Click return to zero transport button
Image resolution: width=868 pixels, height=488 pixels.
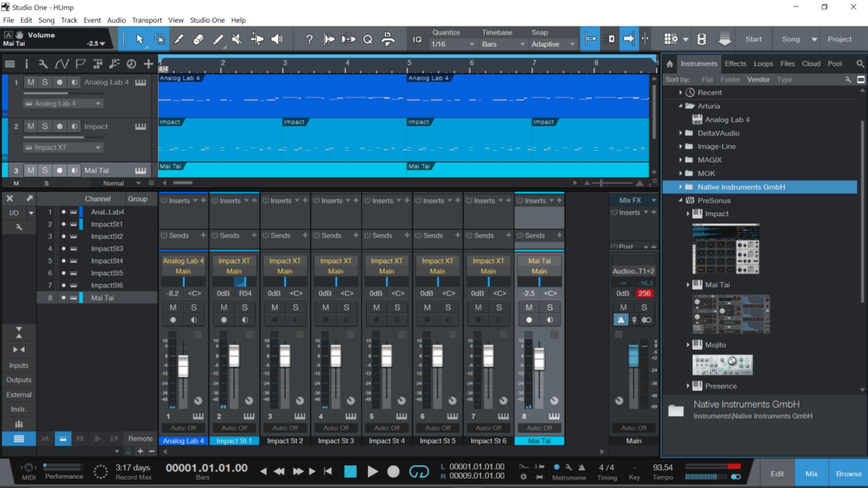(328, 472)
